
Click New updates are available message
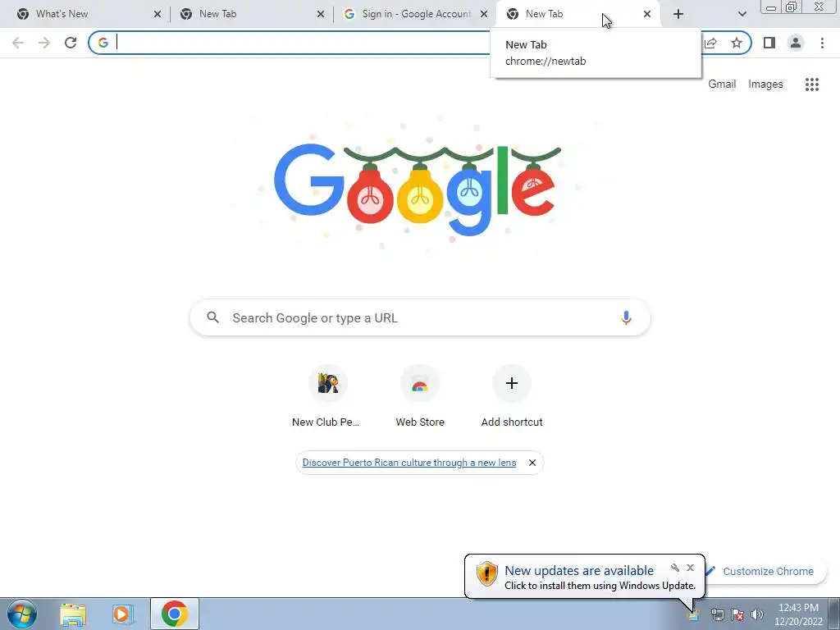tap(579, 571)
